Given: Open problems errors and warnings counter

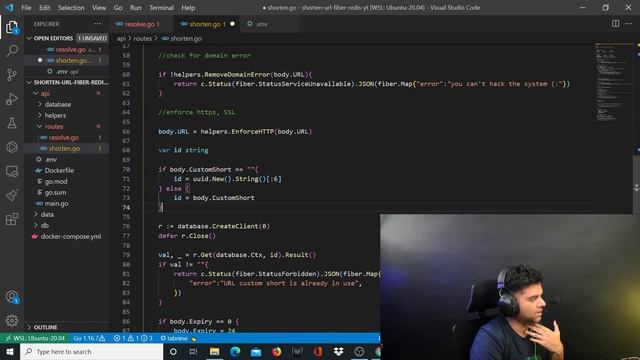Looking at the screenshot, I should point(133,338).
